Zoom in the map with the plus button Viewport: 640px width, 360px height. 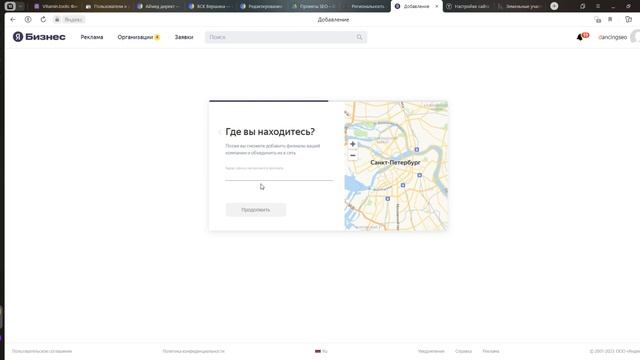pyautogui.click(x=353, y=144)
